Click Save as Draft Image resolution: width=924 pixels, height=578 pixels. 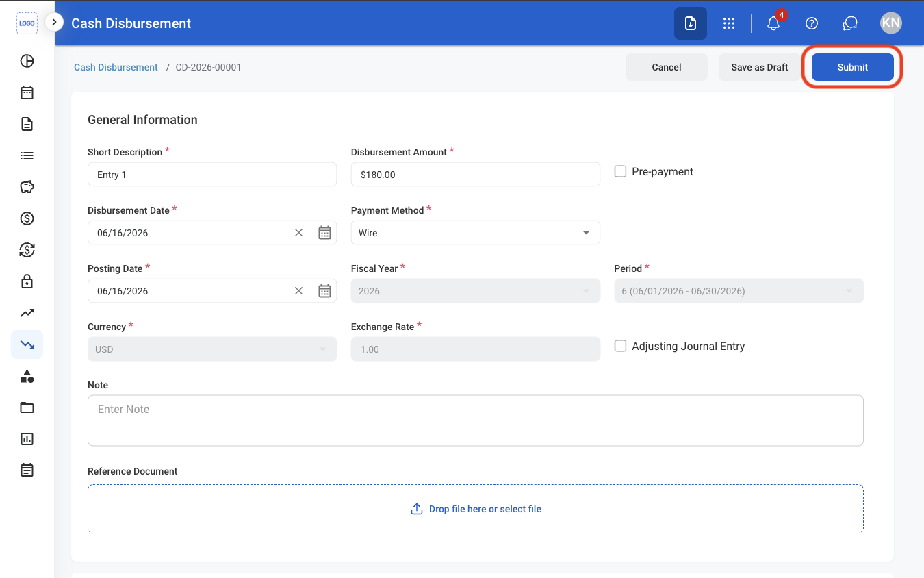click(x=760, y=67)
